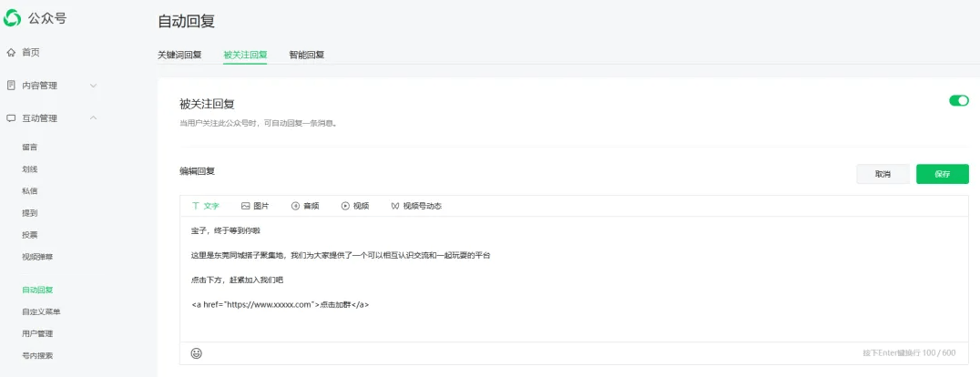Screen dimensions: 980x377
Task: Disable the 被关注回复 toggle switch
Action: coord(958,101)
